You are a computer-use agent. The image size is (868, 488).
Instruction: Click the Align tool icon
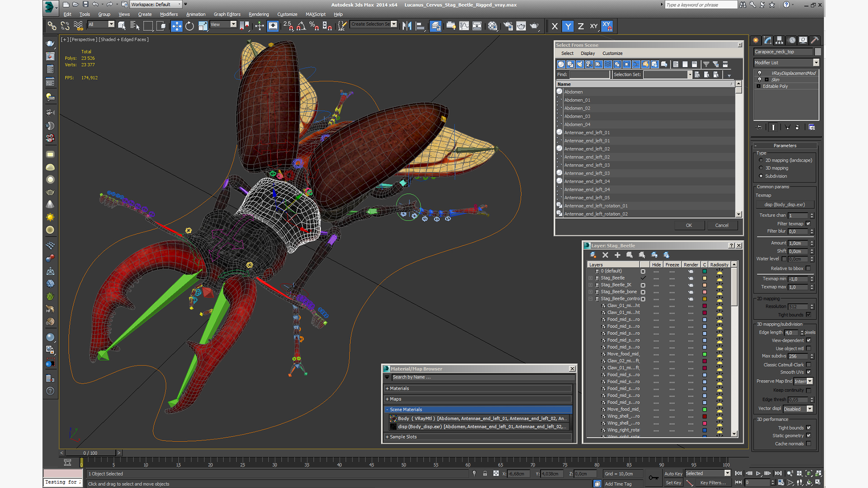[420, 26]
